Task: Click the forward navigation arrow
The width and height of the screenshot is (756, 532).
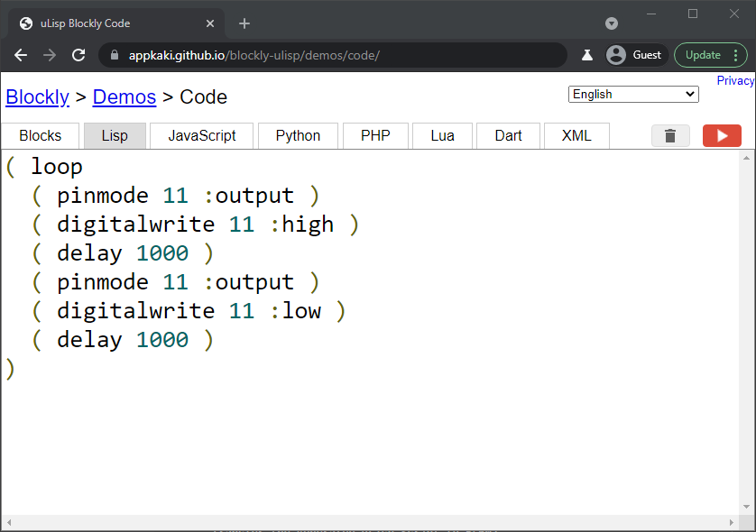Action: [49, 54]
